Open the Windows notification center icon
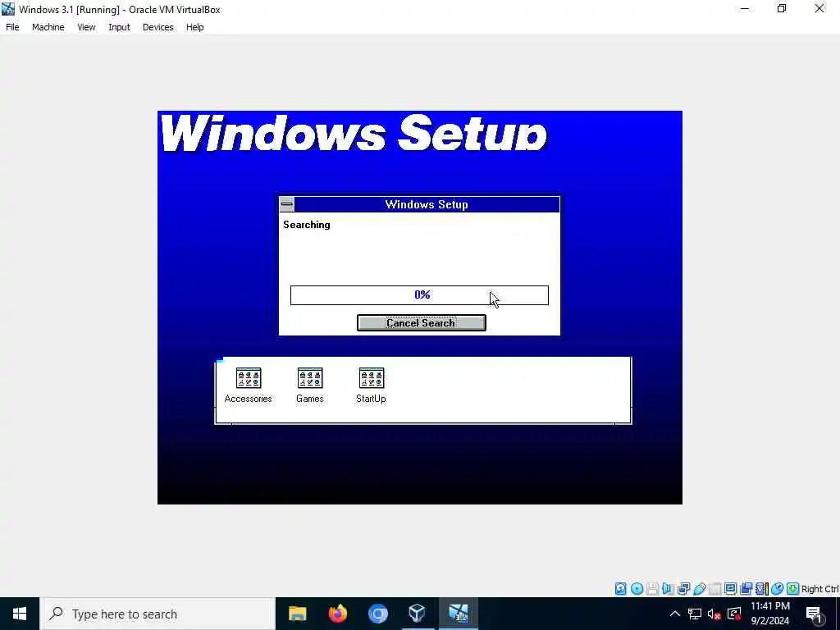840x630 pixels. coord(814,614)
